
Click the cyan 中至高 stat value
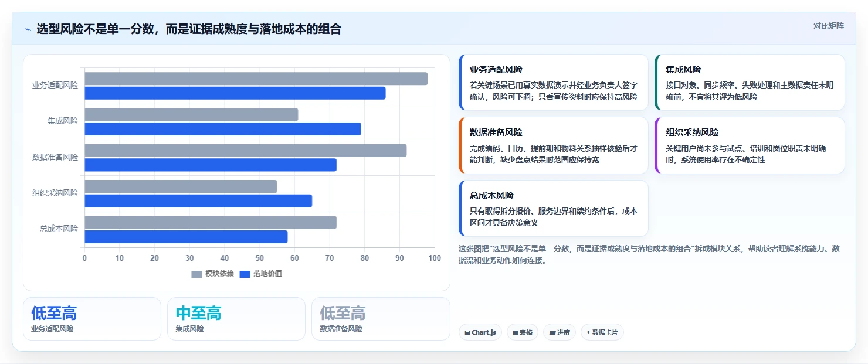[198, 313]
